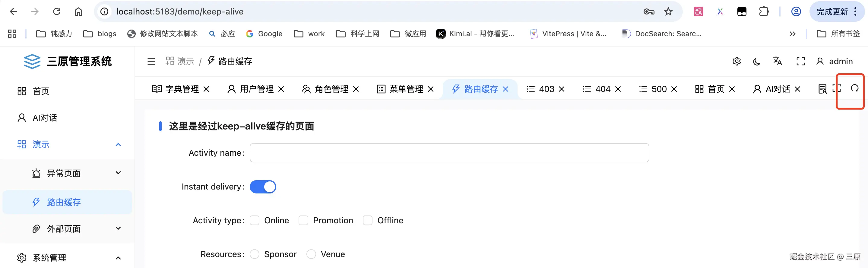Open the browser home page icon
The height and width of the screenshot is (268, 868).
[78, 11]
